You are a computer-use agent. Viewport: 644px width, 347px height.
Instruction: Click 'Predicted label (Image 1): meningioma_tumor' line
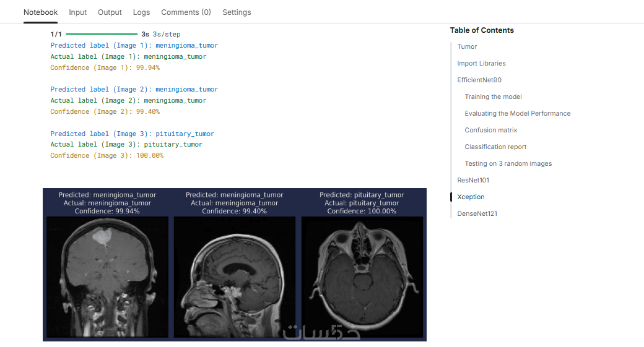(x=134, y=46)
